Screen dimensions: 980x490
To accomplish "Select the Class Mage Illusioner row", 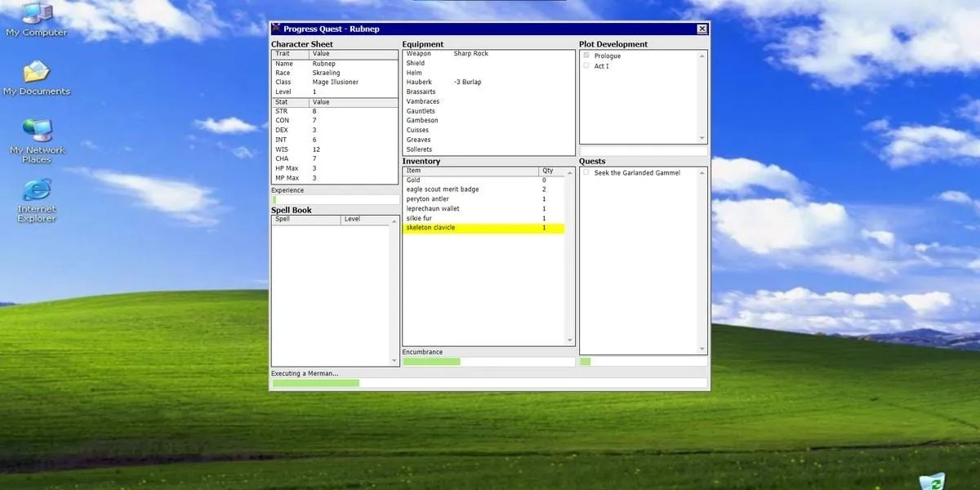I will 335,82.
